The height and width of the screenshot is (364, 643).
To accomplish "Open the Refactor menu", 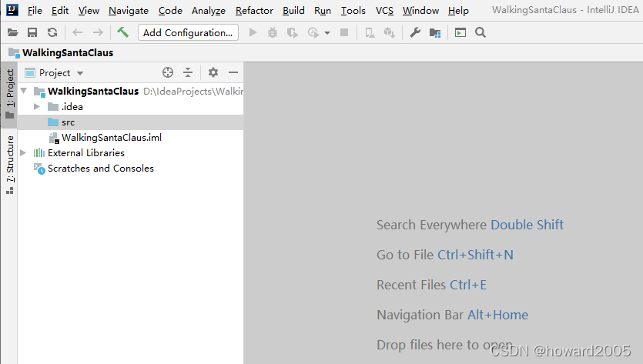I will 254,10.
